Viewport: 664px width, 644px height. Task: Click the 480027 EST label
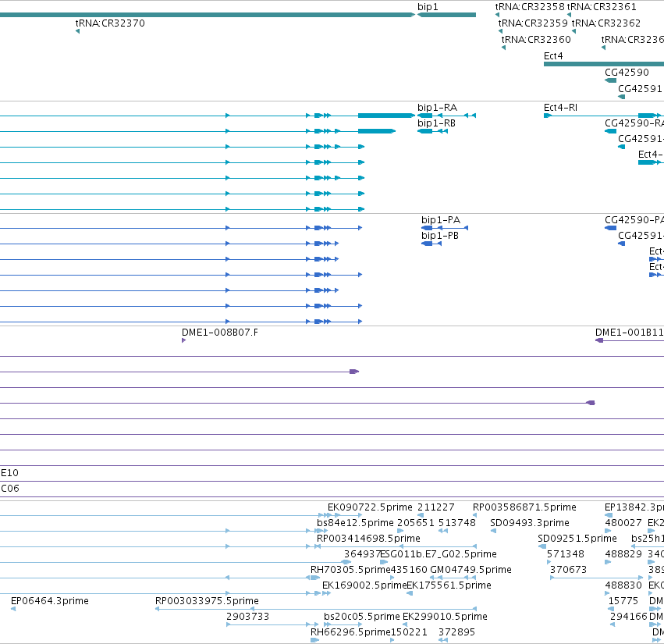(623, 523)
